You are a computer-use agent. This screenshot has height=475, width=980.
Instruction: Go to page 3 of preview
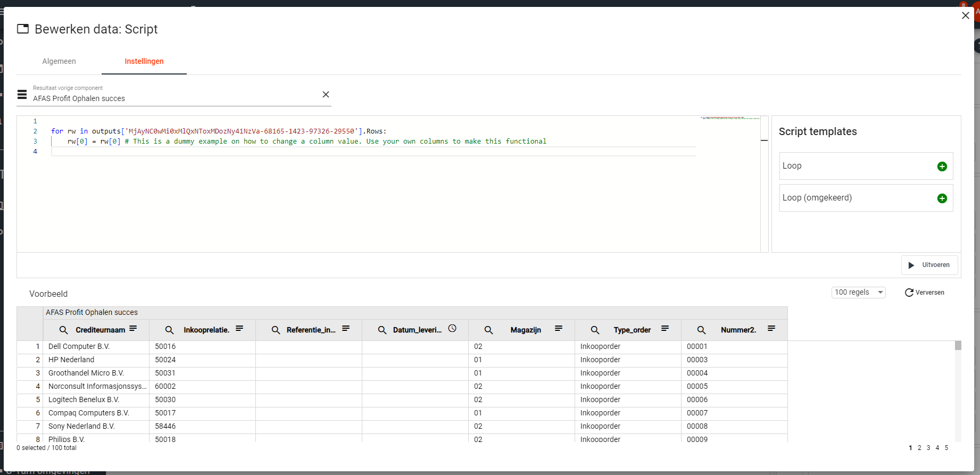point(928,448)
